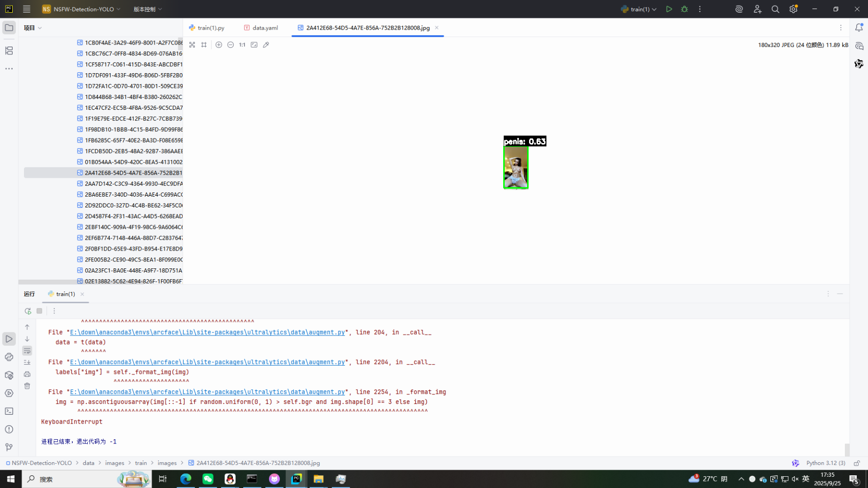Rerun the train(1) script

point(28,311)
